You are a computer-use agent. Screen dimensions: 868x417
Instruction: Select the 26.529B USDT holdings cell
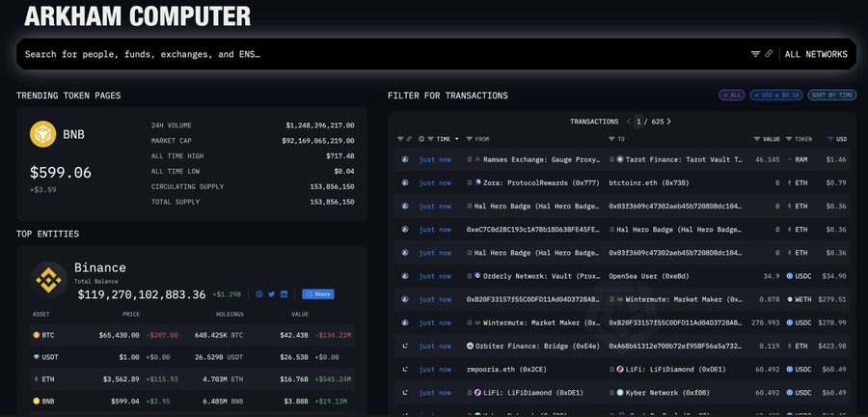coord(219,357)
